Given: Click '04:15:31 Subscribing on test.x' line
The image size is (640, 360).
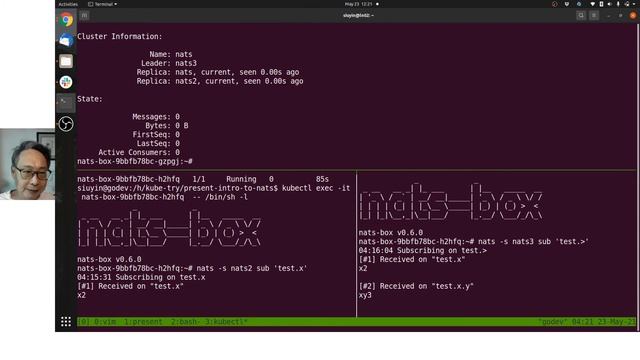Looking at the screenshot, I should [141, 277].
